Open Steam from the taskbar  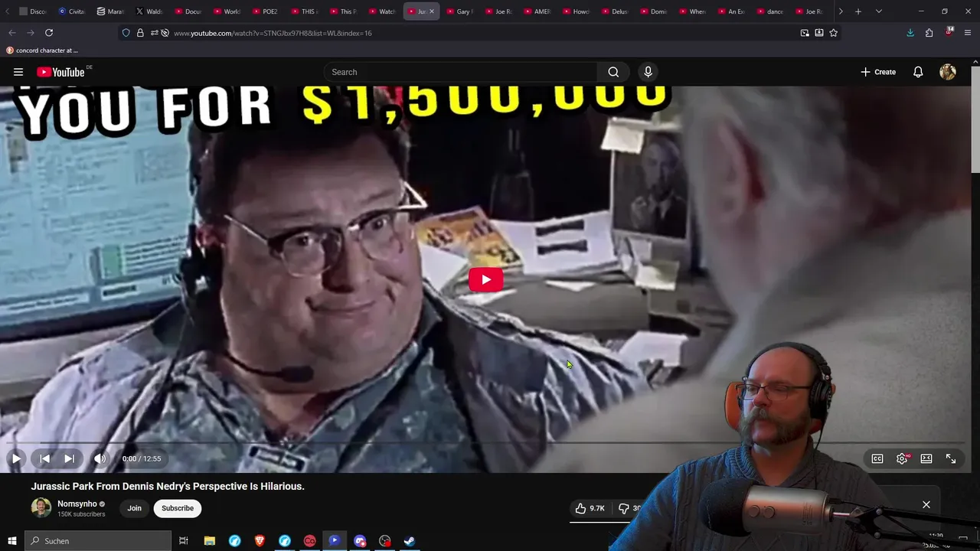pos(410,541)
